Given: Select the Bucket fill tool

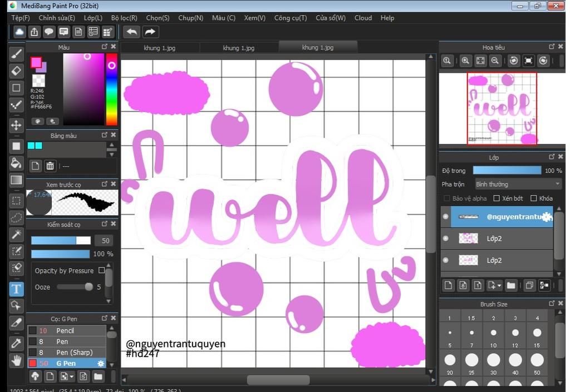Looking at the screenshot, I should click(16, 163).
